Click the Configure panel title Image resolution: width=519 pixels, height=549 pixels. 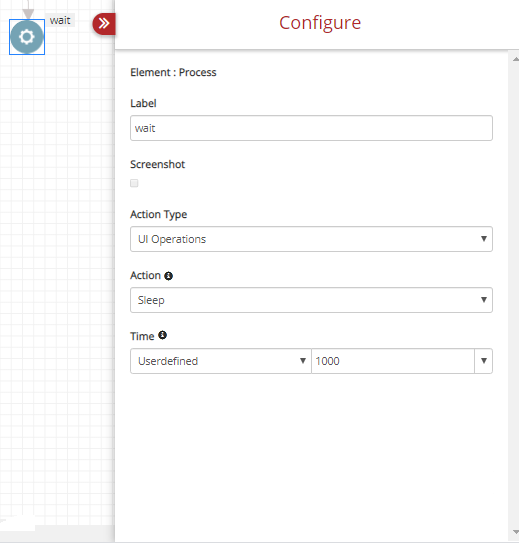(320, 23)
